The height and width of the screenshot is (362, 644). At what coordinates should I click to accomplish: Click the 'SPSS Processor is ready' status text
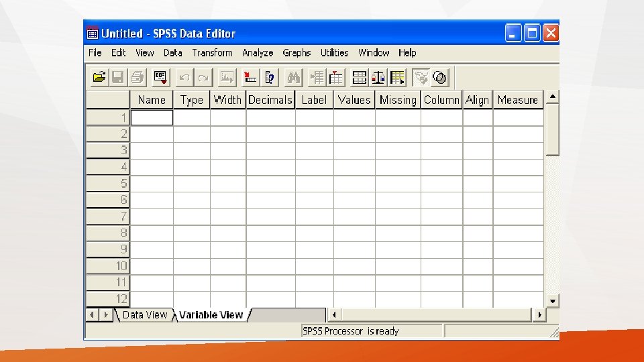pos(350,330)
